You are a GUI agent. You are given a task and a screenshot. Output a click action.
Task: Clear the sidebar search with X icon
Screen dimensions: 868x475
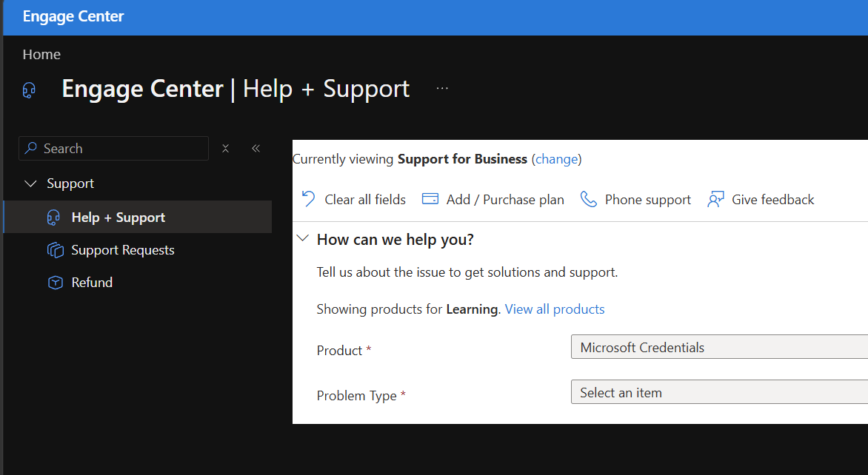[225, 148]
